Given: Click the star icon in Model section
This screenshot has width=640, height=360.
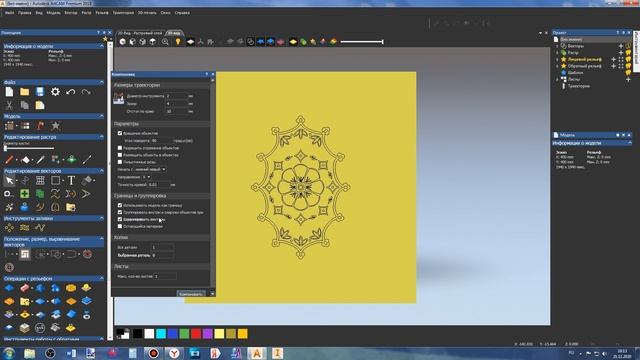Looking at the screenshot, I should coord(56,126).
